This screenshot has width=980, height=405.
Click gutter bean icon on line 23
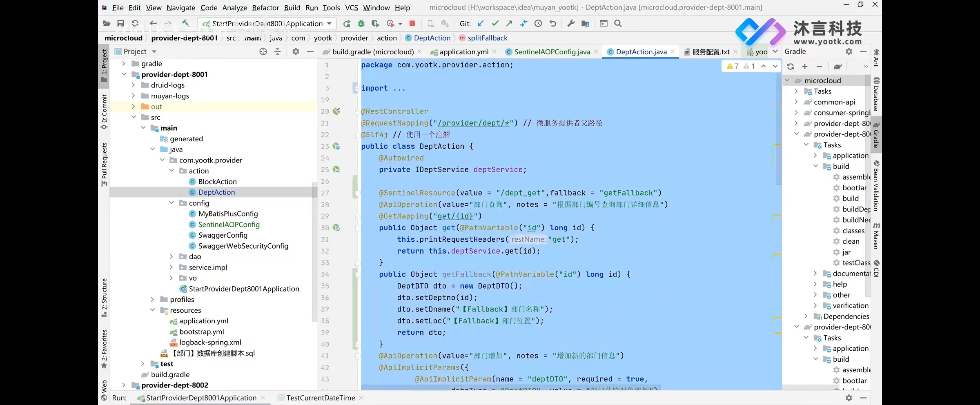coord(336,146)
